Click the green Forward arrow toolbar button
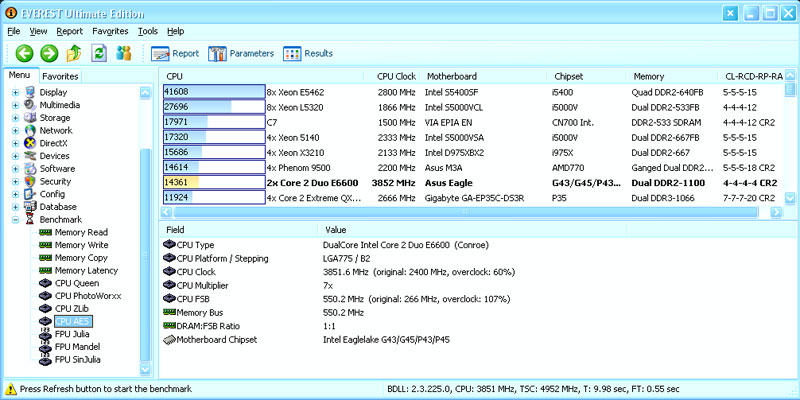Image resolution: width=800 pixels, height=400 pixels. [x=49, y=53]
